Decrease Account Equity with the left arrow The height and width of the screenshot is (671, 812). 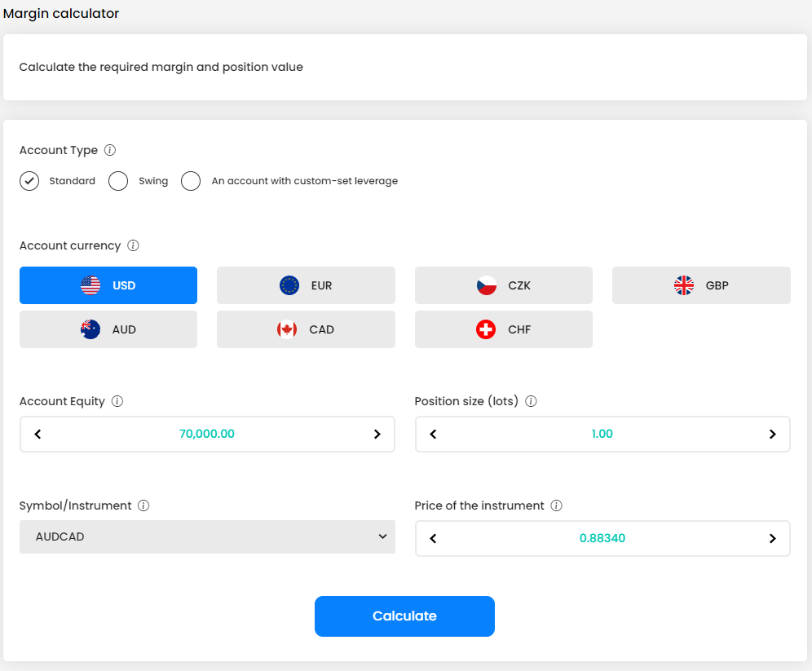coord(38,435)
